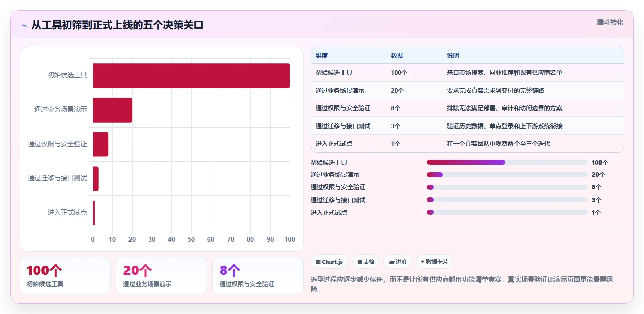Click the 初始候选工具 progress bar showing 100个

coord(507,162)
